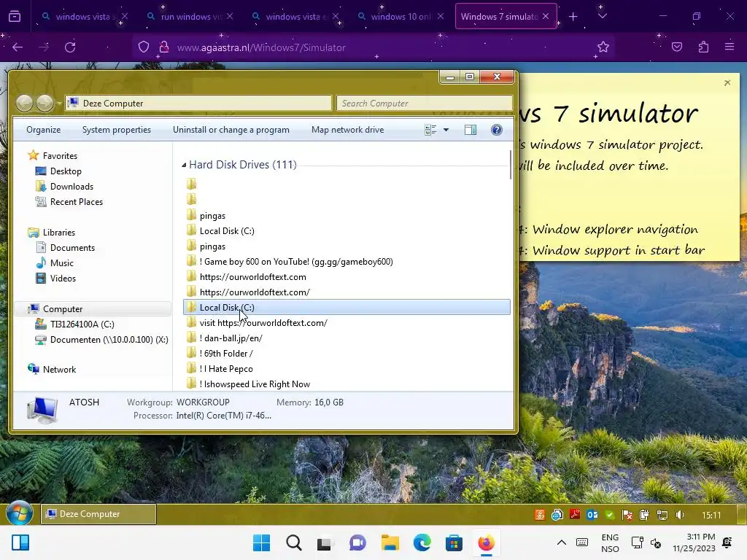
Task: Open the Documents library
Action: click(x=72, y=248)
